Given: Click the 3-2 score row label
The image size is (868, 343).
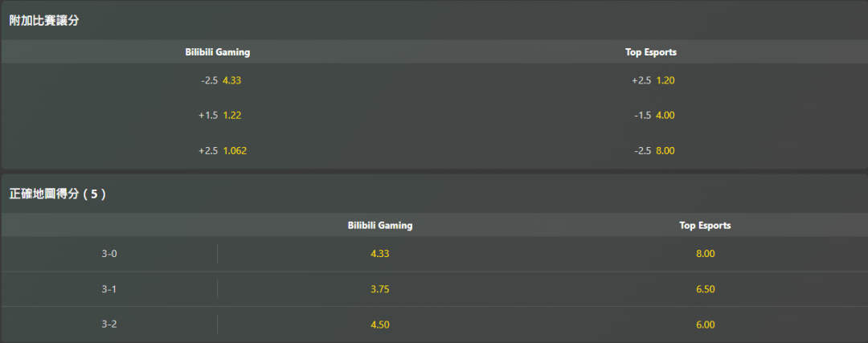Looking at the screenshot, I should (109, 325).
